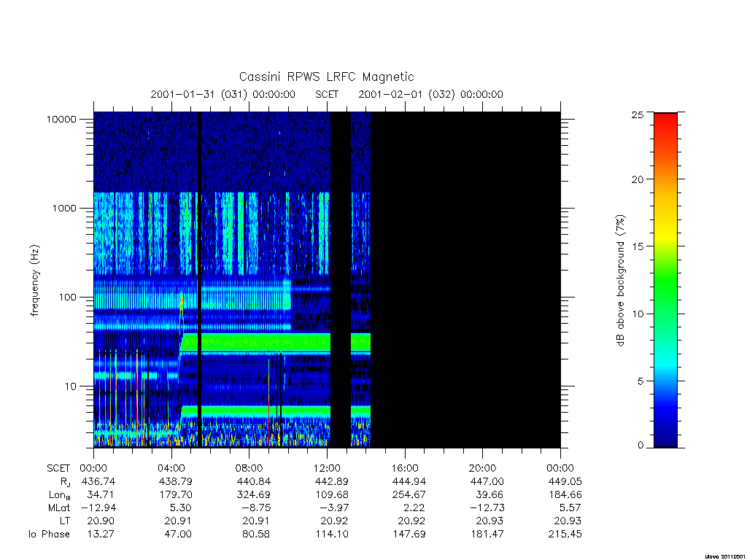Viewport: 747px width, 560px height.
Task: Click the 08:00 SCET time label
Action: [x=249, y=468]
